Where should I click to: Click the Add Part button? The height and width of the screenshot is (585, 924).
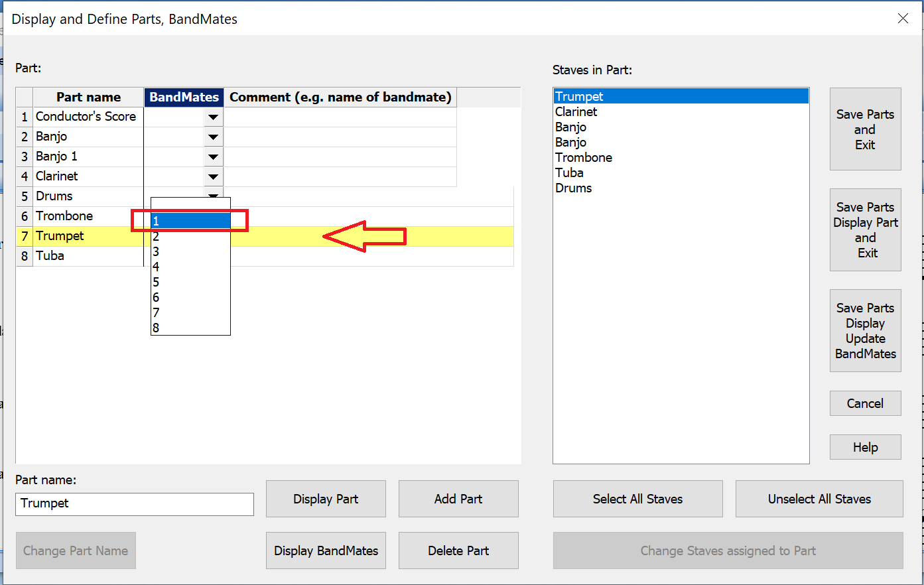pyautogui.click(x=458, y=499)
